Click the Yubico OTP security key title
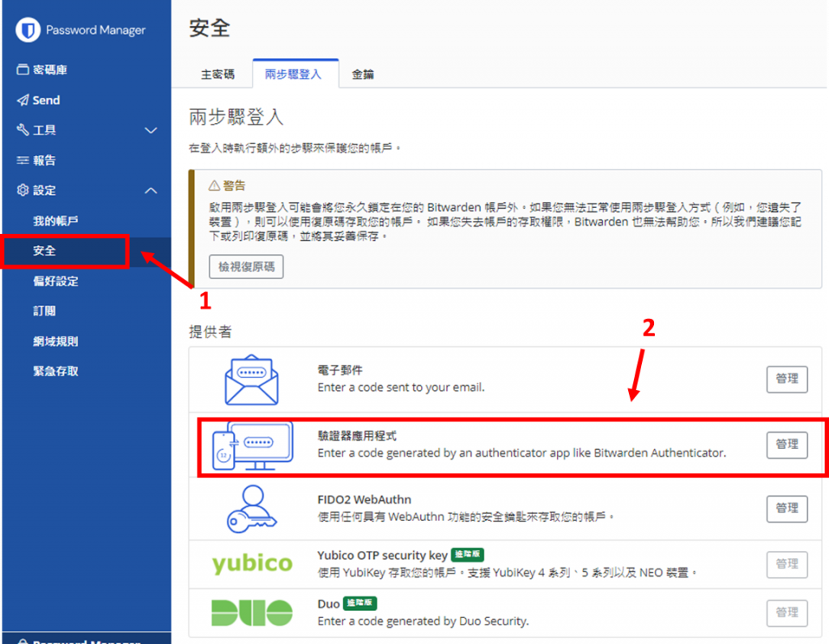This screenshot has width=829, height=644. point(382,555)
